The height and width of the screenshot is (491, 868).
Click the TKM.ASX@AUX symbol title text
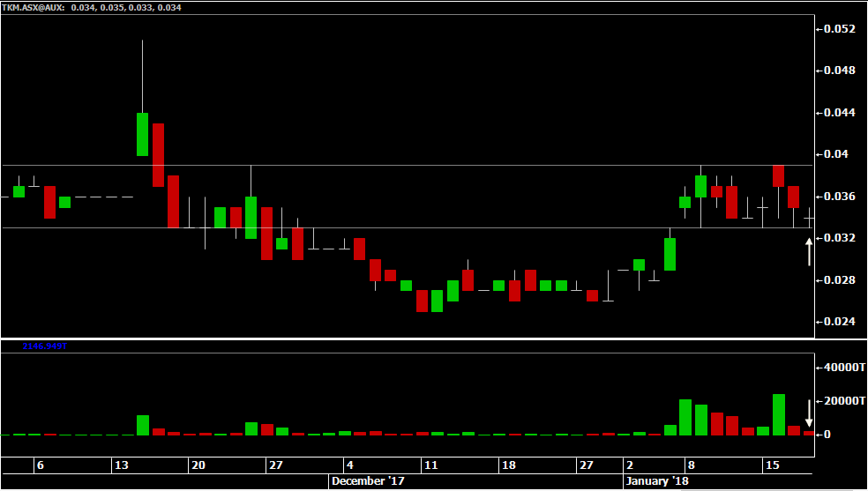(33, 8)
